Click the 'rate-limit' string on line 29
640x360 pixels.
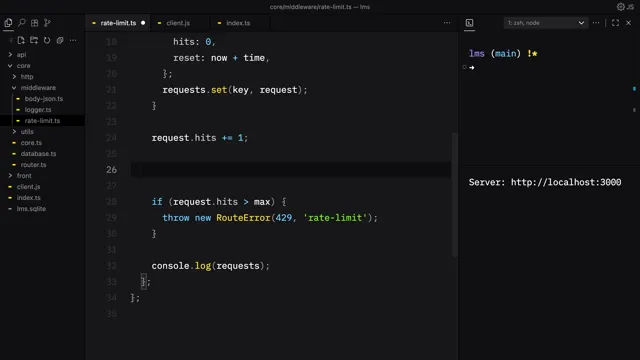click(x=335, y=218)
